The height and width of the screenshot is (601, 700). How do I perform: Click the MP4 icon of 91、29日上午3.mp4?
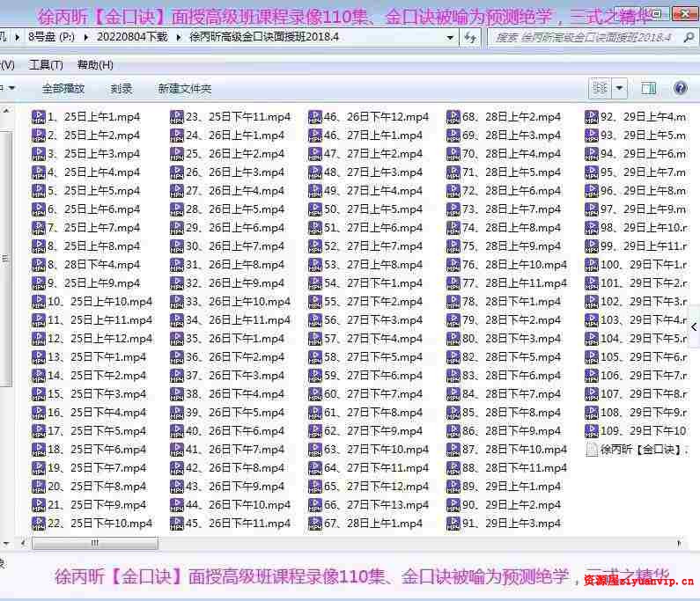[x=453, y=524]
